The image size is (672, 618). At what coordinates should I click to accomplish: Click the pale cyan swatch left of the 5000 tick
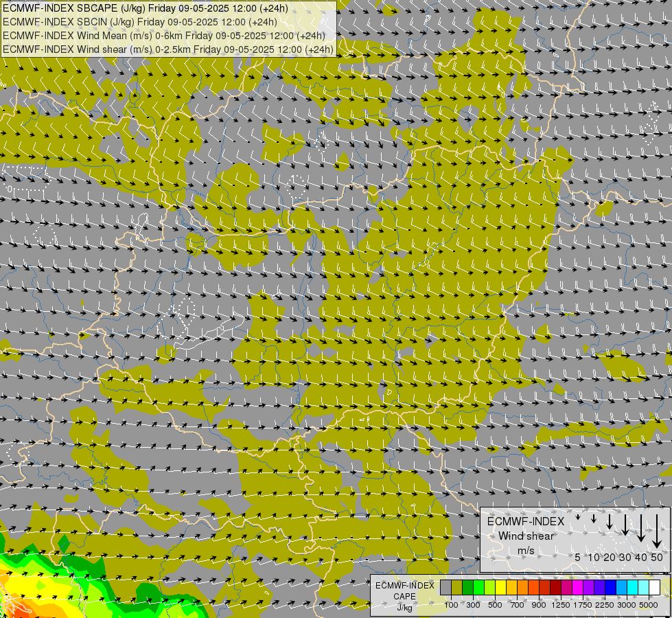click(x=644, y=588)
